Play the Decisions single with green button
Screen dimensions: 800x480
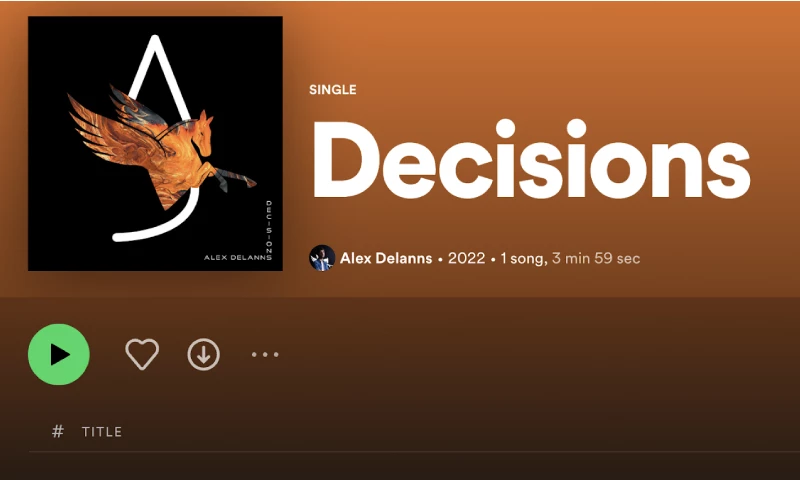(x=59, y=355)
